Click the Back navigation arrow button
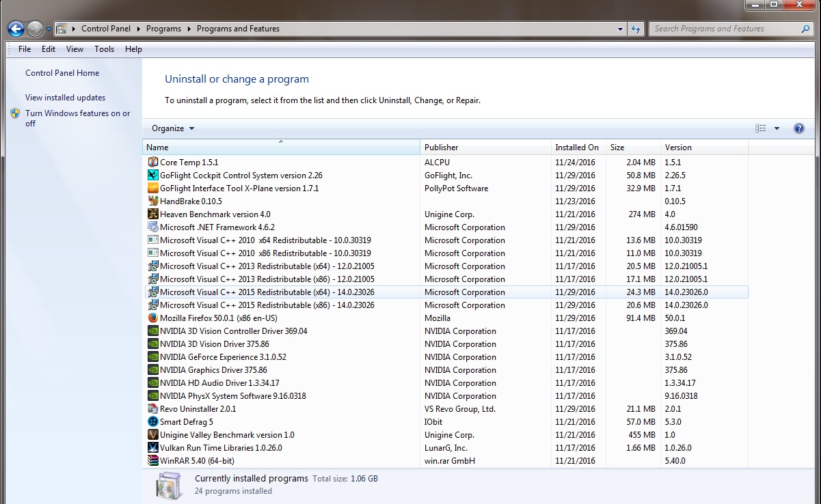821x504 pixels. point(16,29)
